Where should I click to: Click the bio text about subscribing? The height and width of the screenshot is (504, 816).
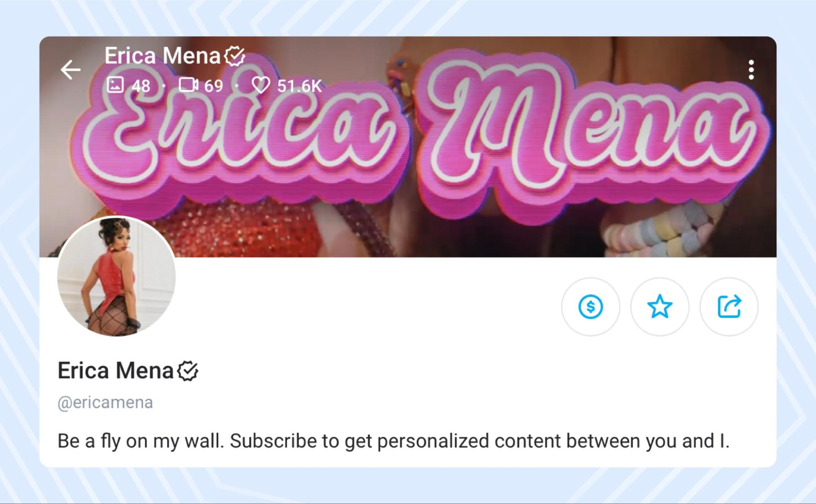click(x=394, y=441)
